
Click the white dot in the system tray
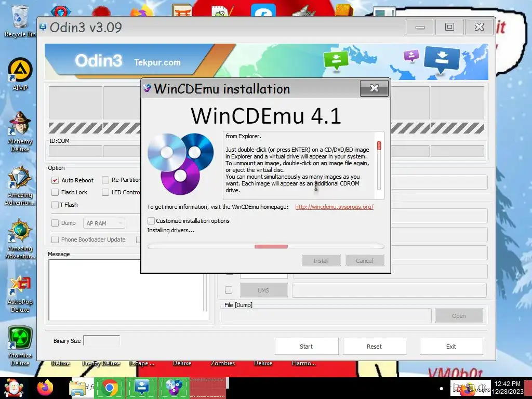pyautogui.click(x=442, y=389)
